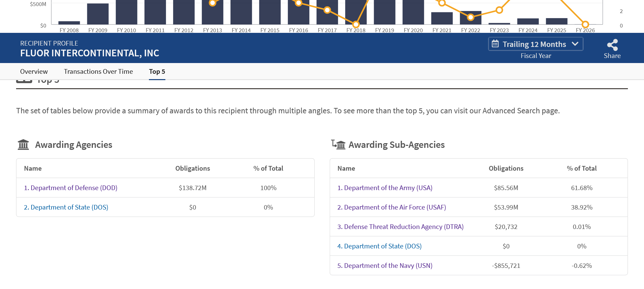644x289 pixels.
Task: Open Department of the Air Force (USAF) link
Action: tap(391, 207)
